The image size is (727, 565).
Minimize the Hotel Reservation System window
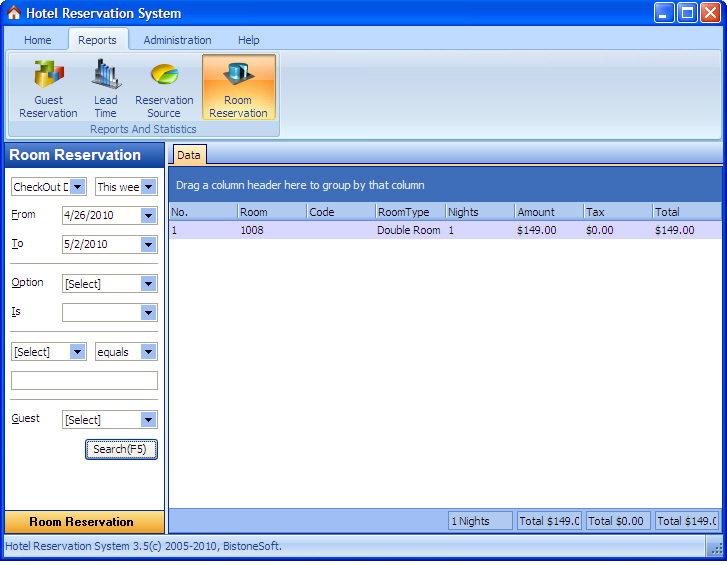point(663,13)
